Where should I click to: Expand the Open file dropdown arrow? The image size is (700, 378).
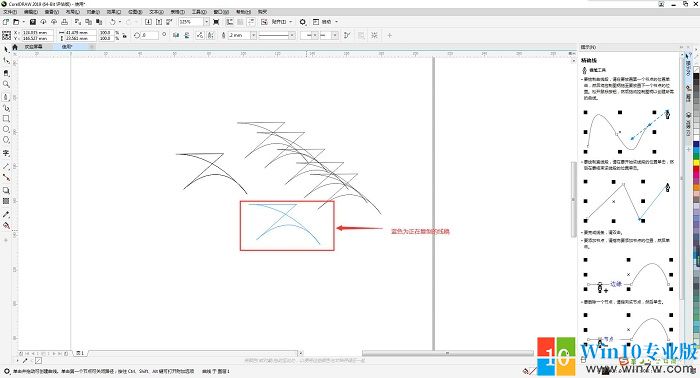pos(23,21)
